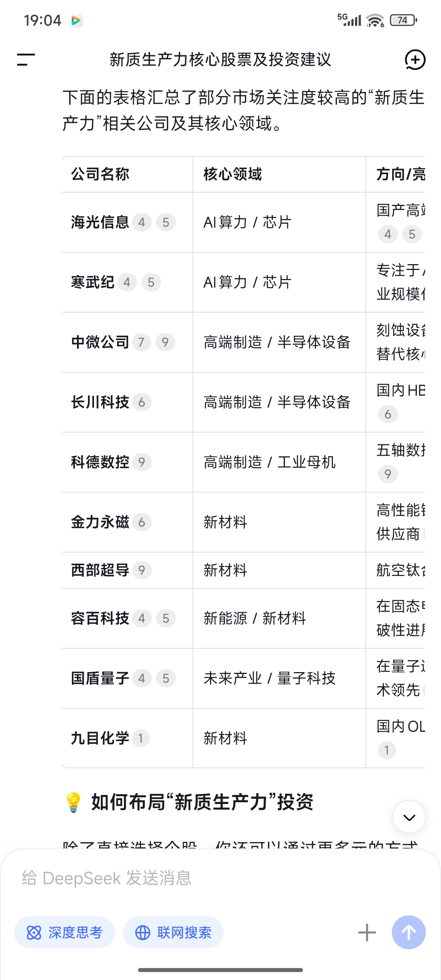The width and height of the screenshot is (441, 980).
Task: Tap the 海光信息 company name
Action: (x=100, y=222)
